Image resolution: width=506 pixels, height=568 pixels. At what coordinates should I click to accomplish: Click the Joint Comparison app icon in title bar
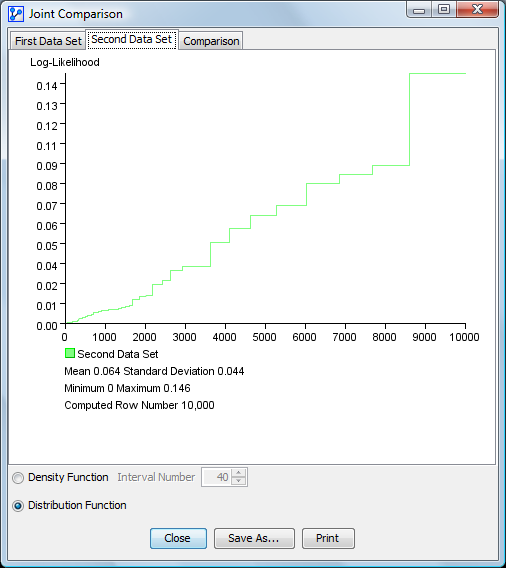click(x=16, y=14)
